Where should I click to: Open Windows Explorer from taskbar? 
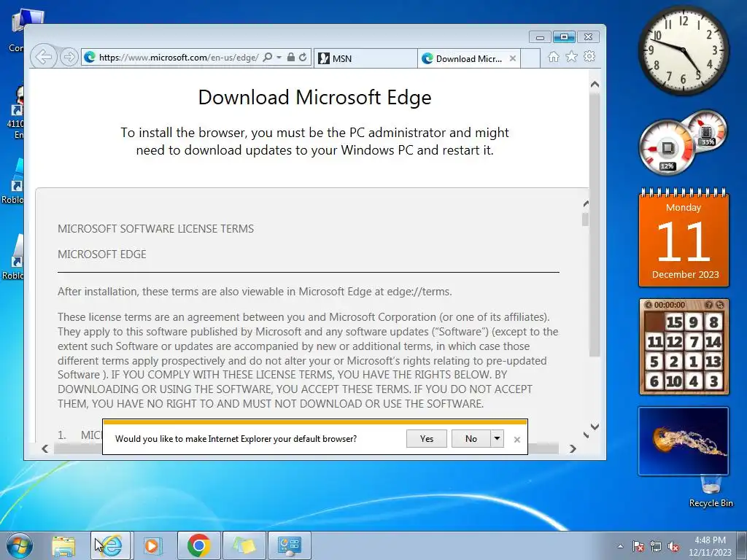click(64, 545)
